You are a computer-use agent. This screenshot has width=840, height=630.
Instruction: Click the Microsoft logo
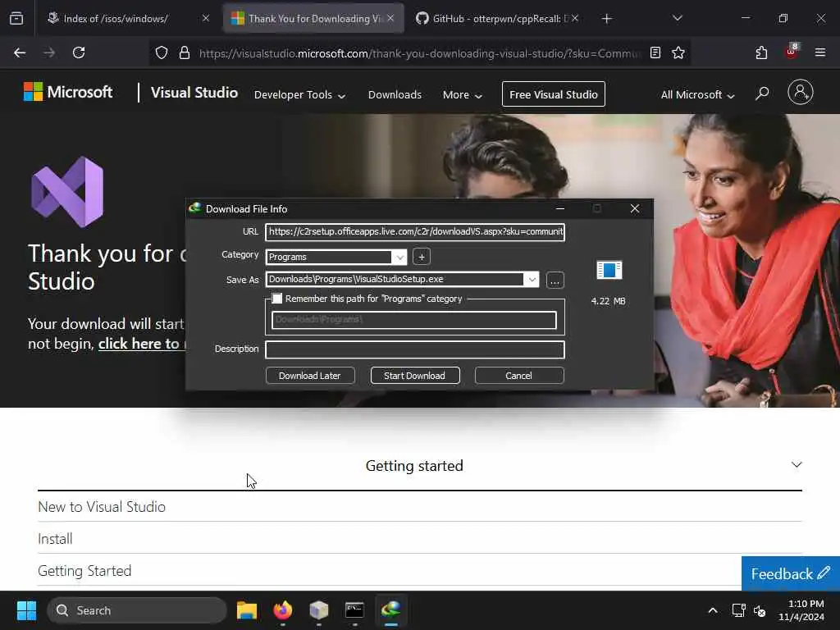coord(68,92)
